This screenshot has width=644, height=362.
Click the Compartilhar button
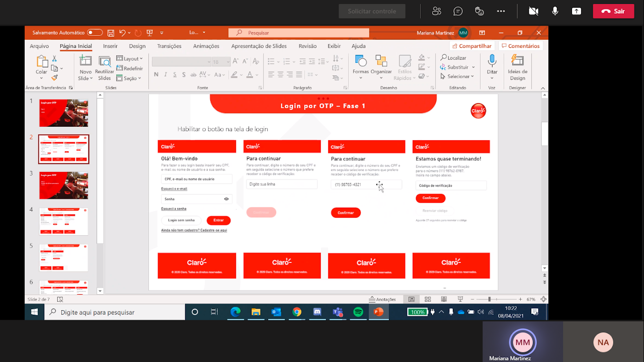(471, 46)
